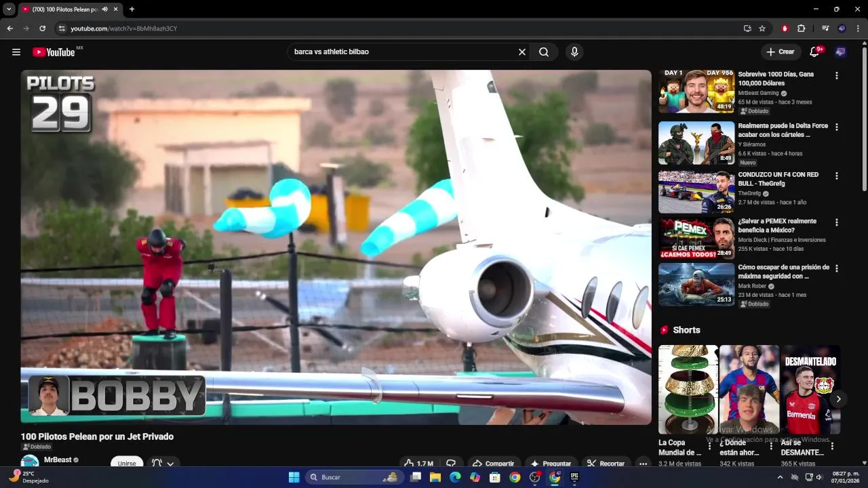Open more video actions ellipsis
868x488 pixels.
(x=643, y=464)
